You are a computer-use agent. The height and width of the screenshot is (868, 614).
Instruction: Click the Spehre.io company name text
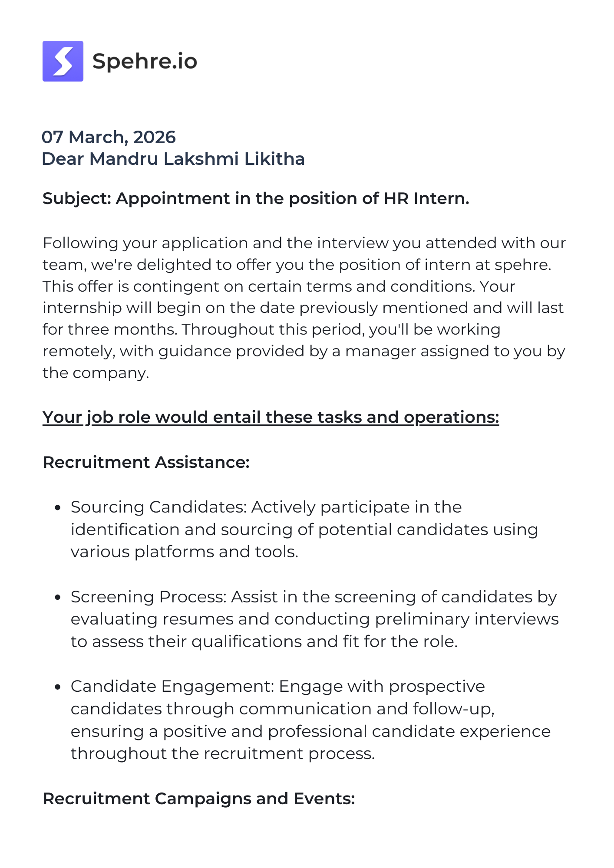point(145,61)
